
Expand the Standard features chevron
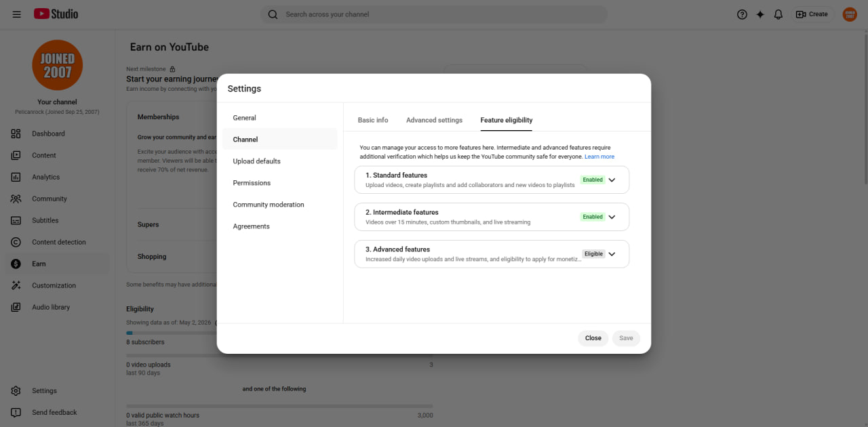pos(612,180)
